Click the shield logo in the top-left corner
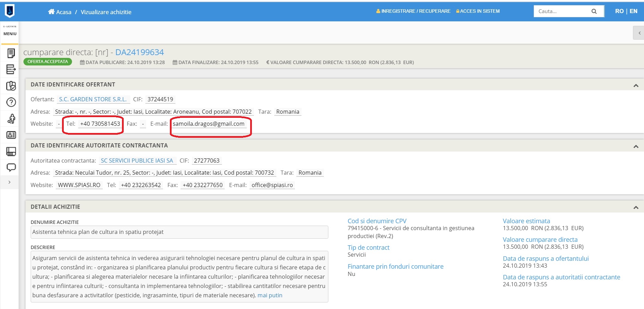The width and height of the screenshot is (644, 309). [10, 11]
